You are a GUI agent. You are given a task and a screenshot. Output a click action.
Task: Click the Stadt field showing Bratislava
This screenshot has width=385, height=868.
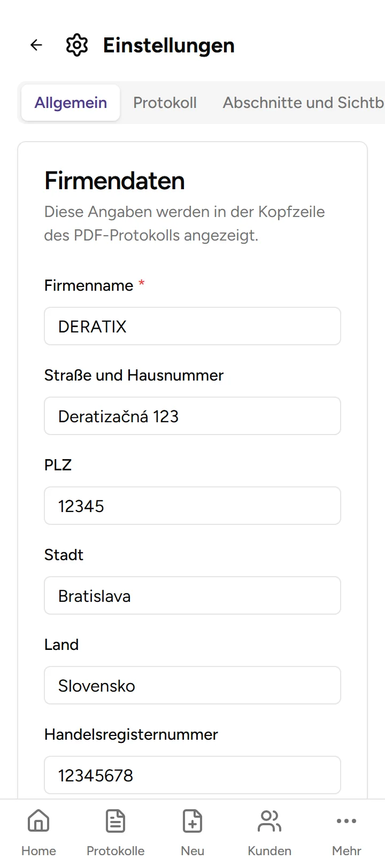192,595
